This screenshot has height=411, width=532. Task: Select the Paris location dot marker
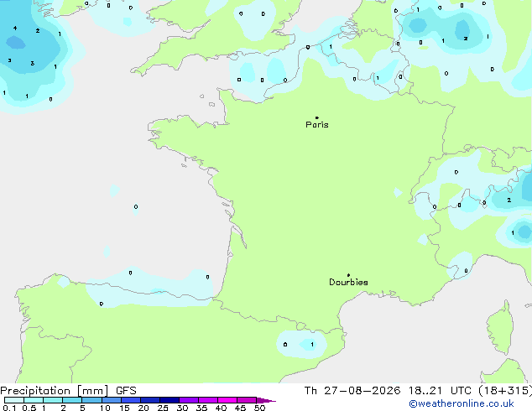pyautogui.click(x=317, y=117)
